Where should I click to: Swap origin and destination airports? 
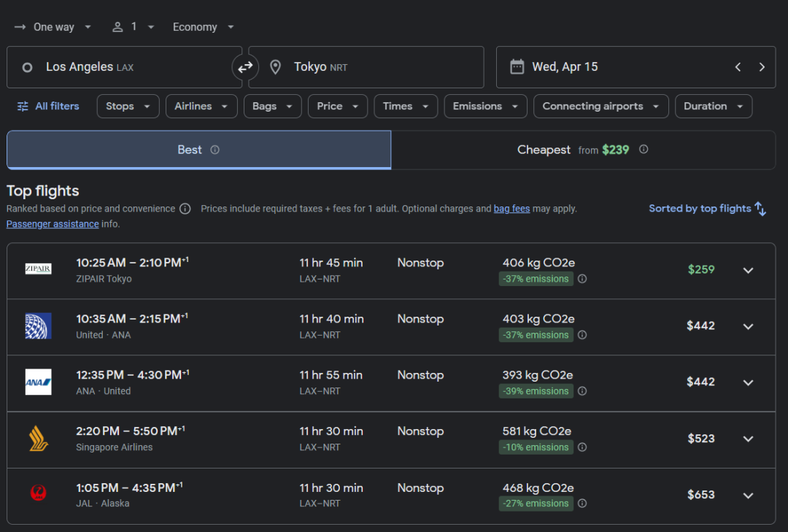(x=245, y=67)
